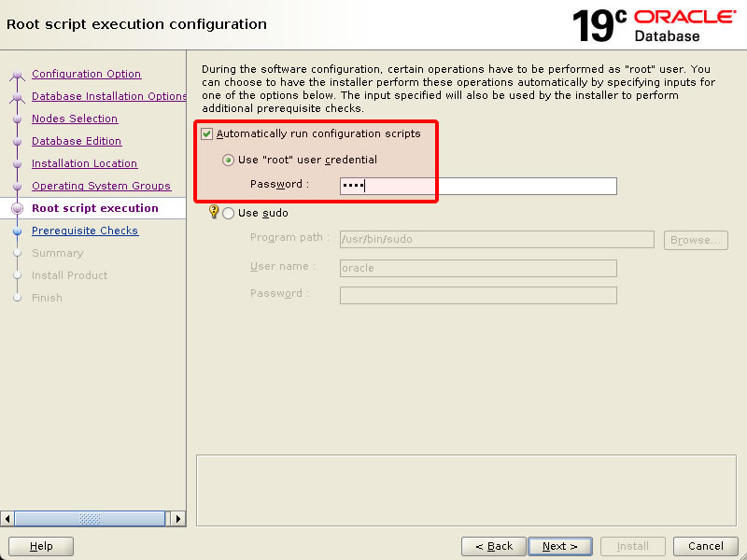Click the empty message pane at bottom
Screen dimensions: 747x560
pos(466,491)
